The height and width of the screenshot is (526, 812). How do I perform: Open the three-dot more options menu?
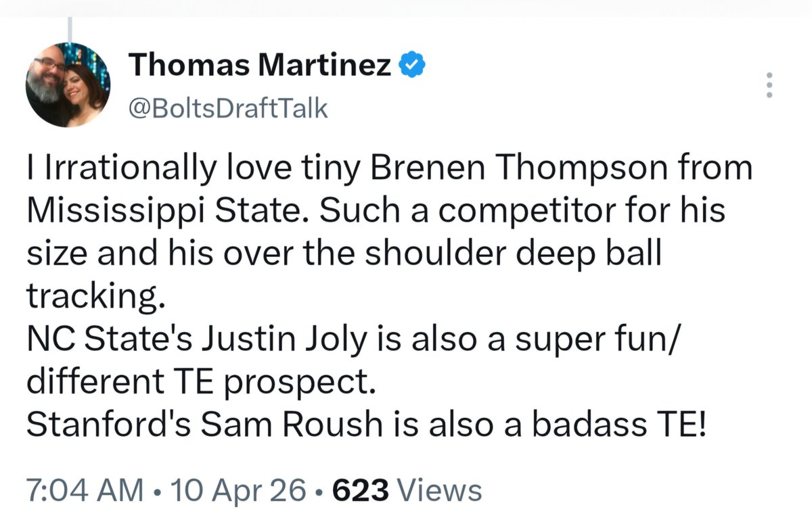pos(769,85)
